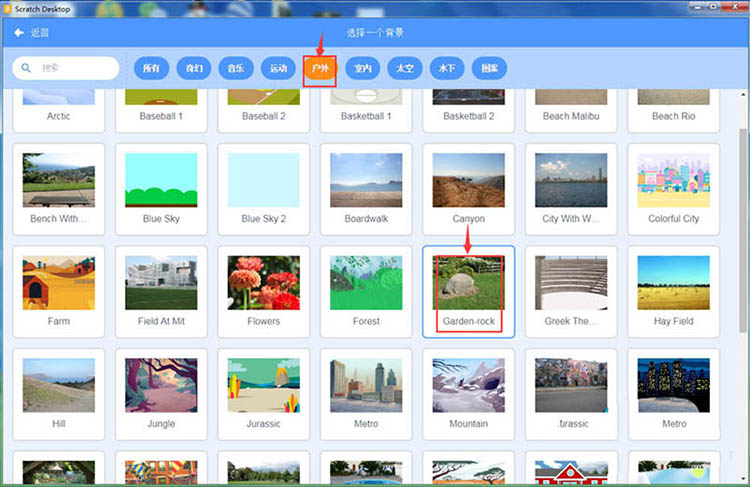Select the Farm backdrop

coord(58,292)
